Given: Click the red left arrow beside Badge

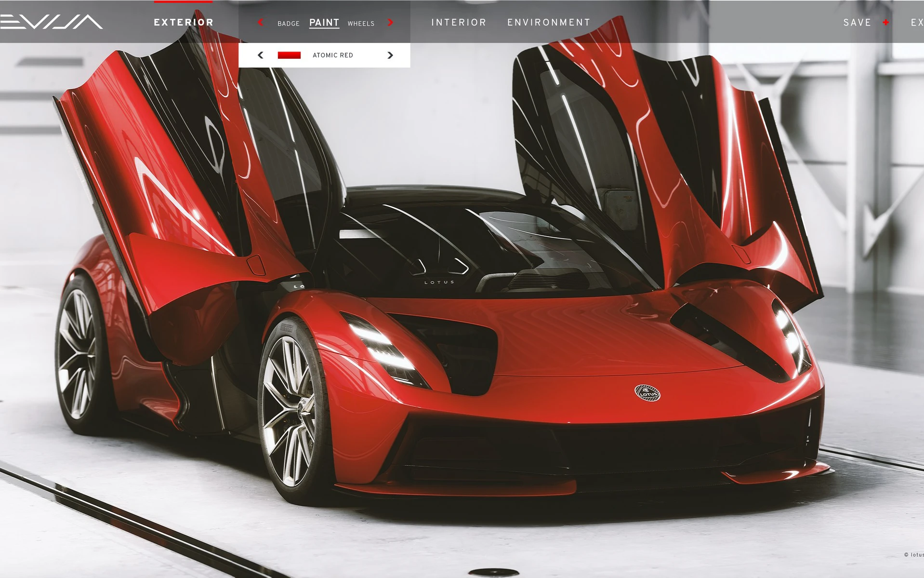Looking at the screenshot, I should click(261, 22).
